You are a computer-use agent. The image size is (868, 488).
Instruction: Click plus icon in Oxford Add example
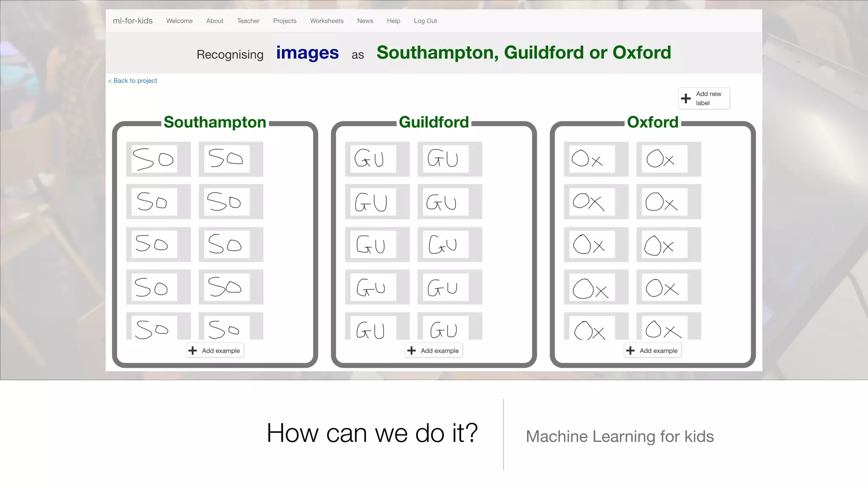pyautogui.click(x=631, y=350)
